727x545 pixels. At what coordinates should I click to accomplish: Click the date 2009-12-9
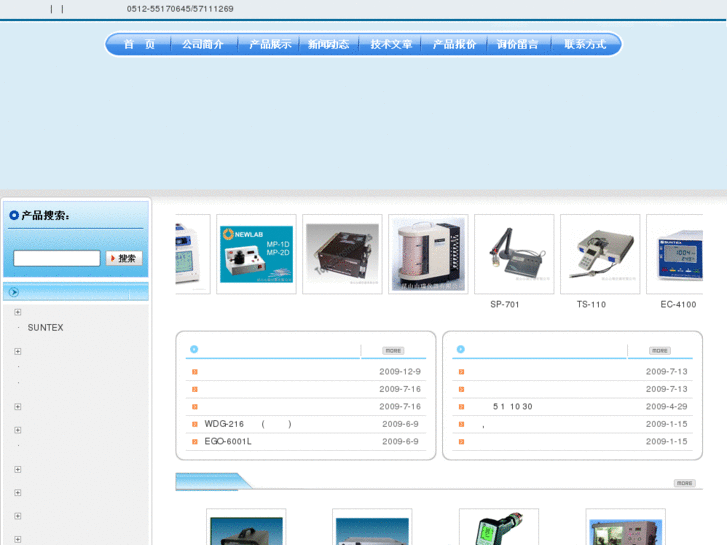tap(400, 372)
